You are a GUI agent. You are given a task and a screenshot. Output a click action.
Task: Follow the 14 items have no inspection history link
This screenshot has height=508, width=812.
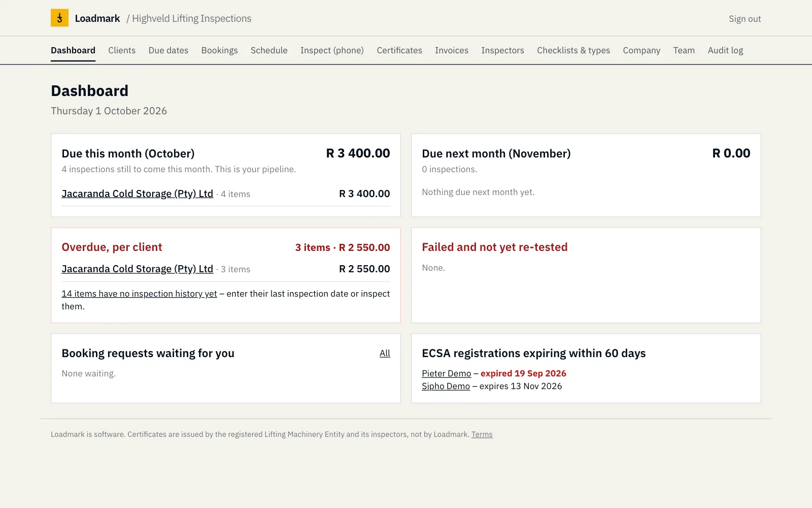point(140,294)
